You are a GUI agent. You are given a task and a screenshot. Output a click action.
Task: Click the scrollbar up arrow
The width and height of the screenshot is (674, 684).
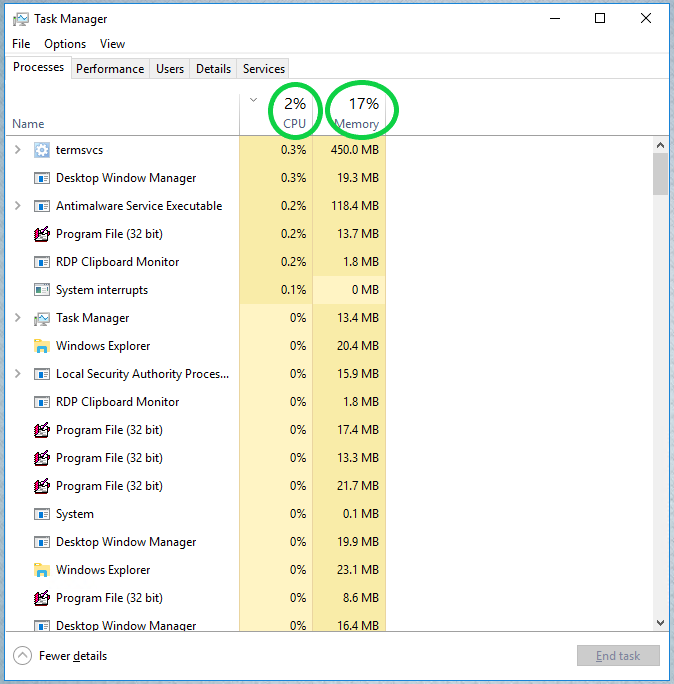tap(660, 145)
